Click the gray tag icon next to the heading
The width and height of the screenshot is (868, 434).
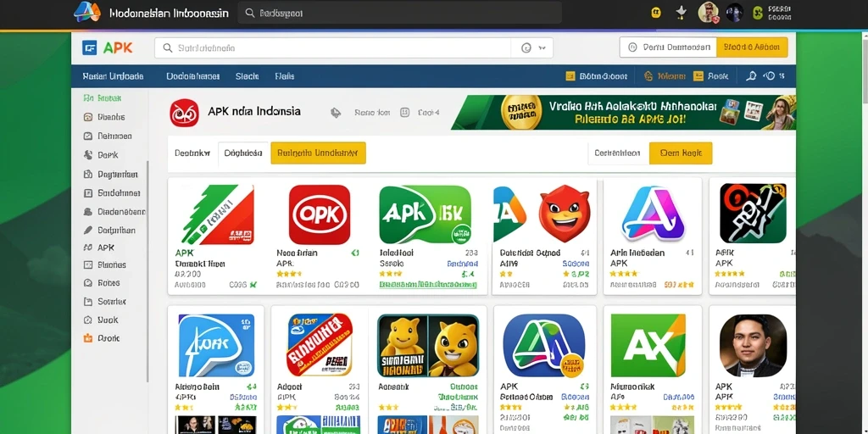coord(336,113)
